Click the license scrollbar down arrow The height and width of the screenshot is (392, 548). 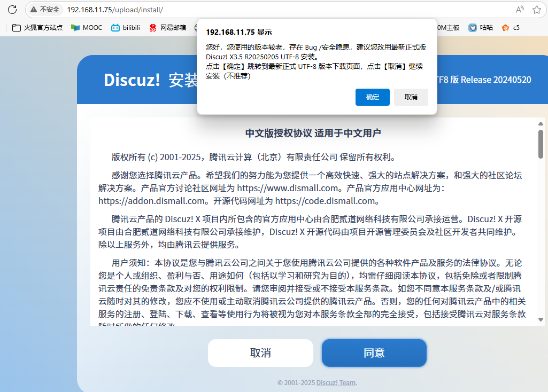541,319
